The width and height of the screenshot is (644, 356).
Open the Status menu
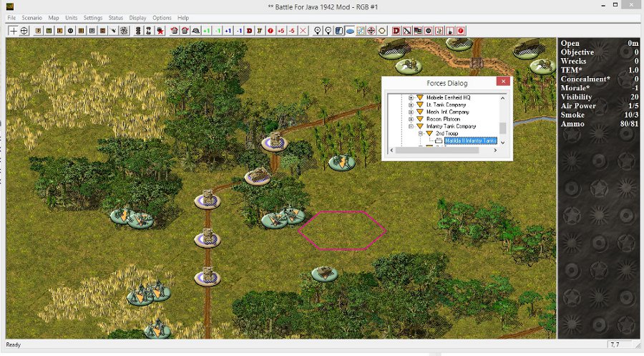tap(116, 18)
